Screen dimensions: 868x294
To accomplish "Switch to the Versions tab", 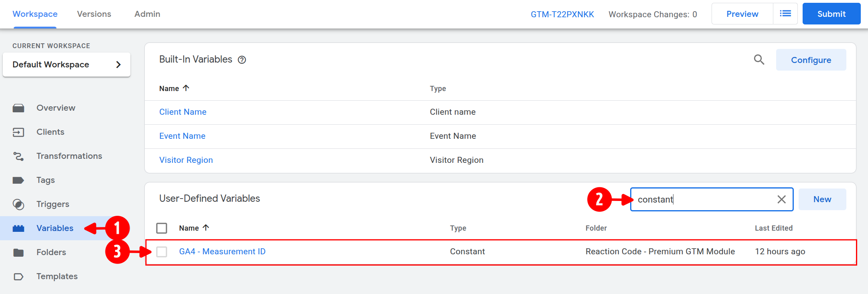I will pyautogui.click(x=94, y=14).
